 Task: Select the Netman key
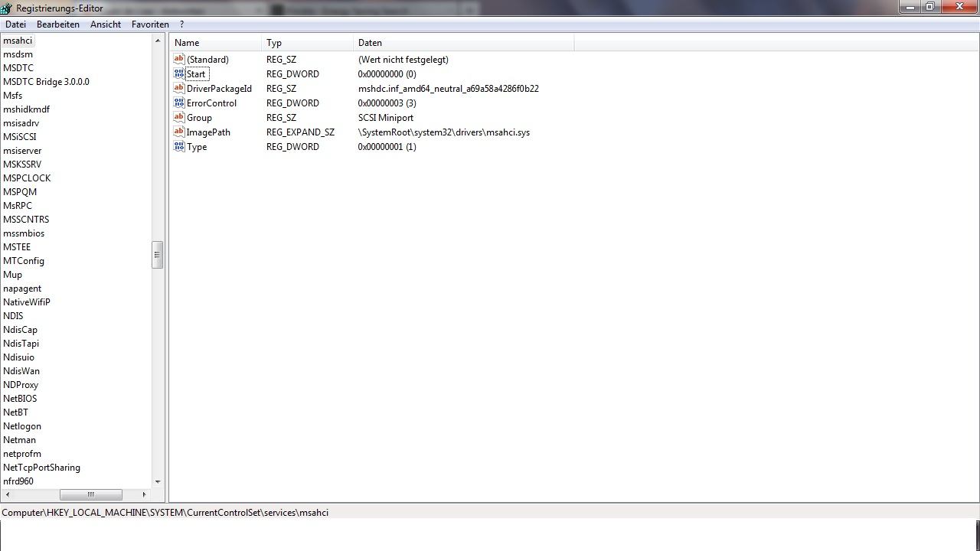point(19,440)
